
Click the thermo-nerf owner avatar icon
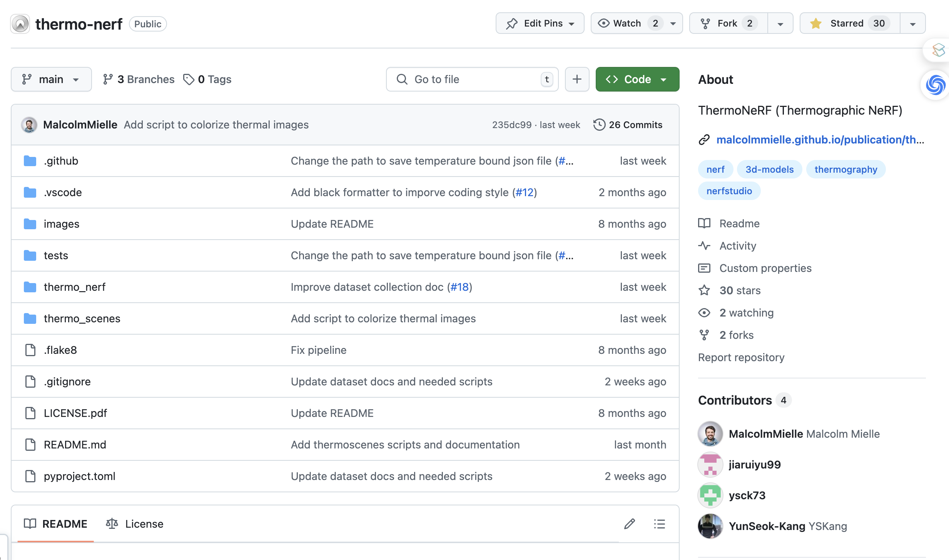(x=20, y=24)
